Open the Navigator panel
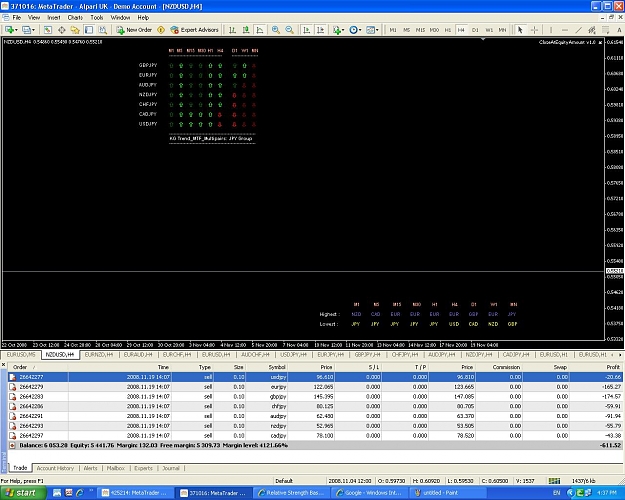The height and width of the screenshot is (500, 625). click(75, 30)
